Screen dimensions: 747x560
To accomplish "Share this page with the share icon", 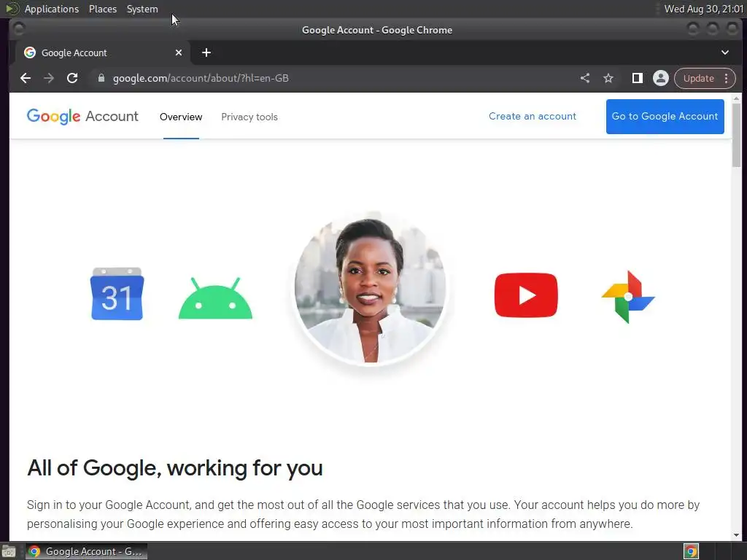I will pos(585,78).
